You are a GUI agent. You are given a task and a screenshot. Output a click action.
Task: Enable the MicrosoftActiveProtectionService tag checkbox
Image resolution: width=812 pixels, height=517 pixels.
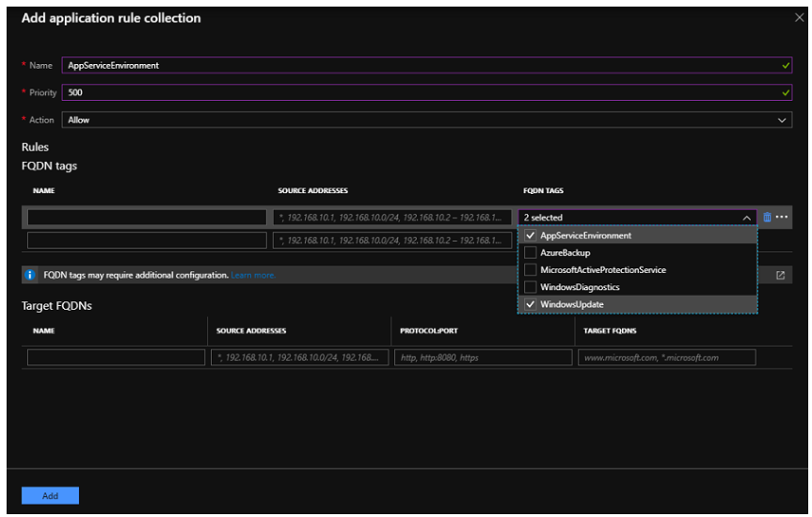531,270
